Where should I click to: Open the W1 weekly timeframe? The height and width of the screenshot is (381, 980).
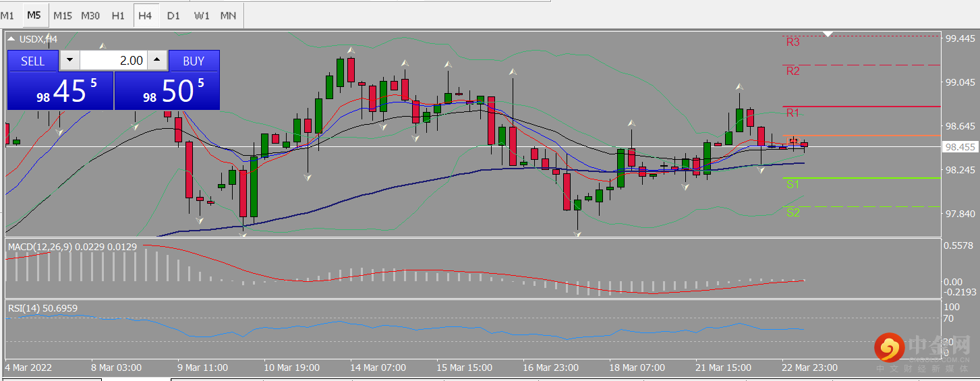[x=201, y=15]
